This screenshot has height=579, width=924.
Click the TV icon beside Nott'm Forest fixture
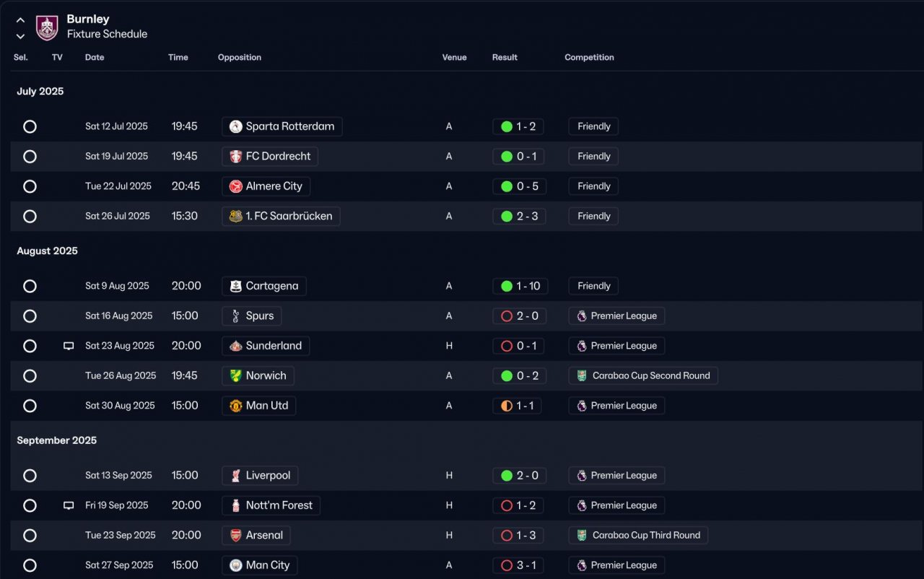(69, 505)
